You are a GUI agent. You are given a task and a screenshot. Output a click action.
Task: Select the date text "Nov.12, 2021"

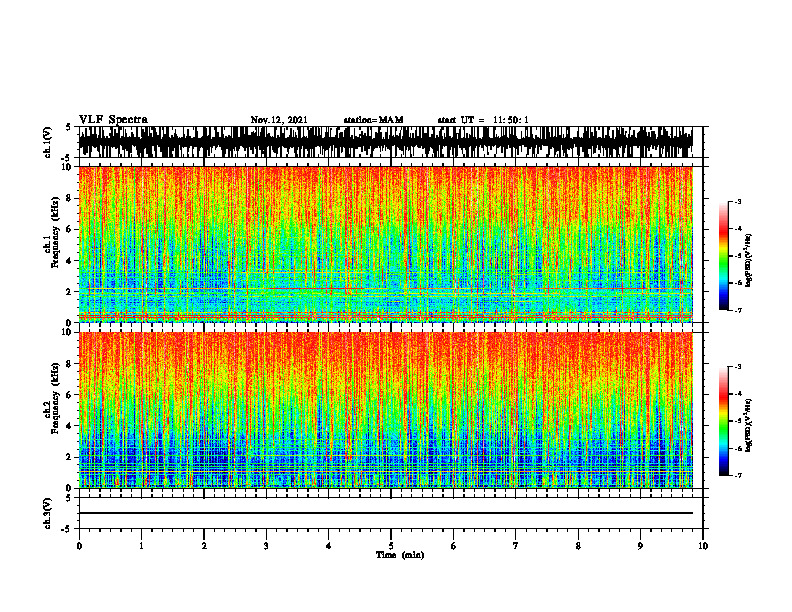279,120
